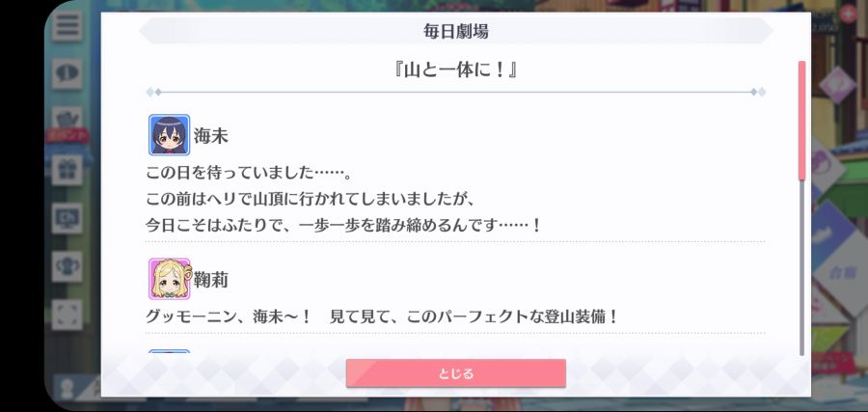Open the hamburger menu icon
Viewport: 868px width, 412px height.
pos(67,25)
